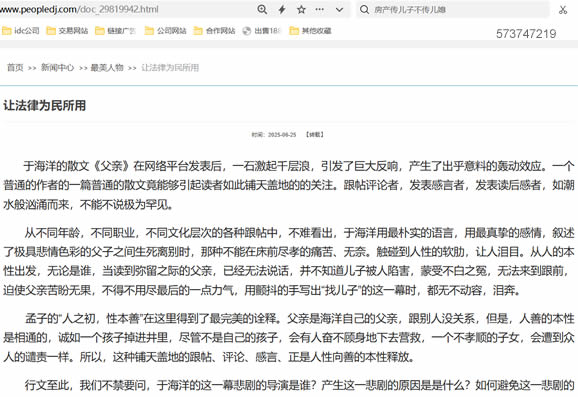578x397 pixels.
Task: Go to 新闻中心 breadcrumb link
Action: (58, 67)
